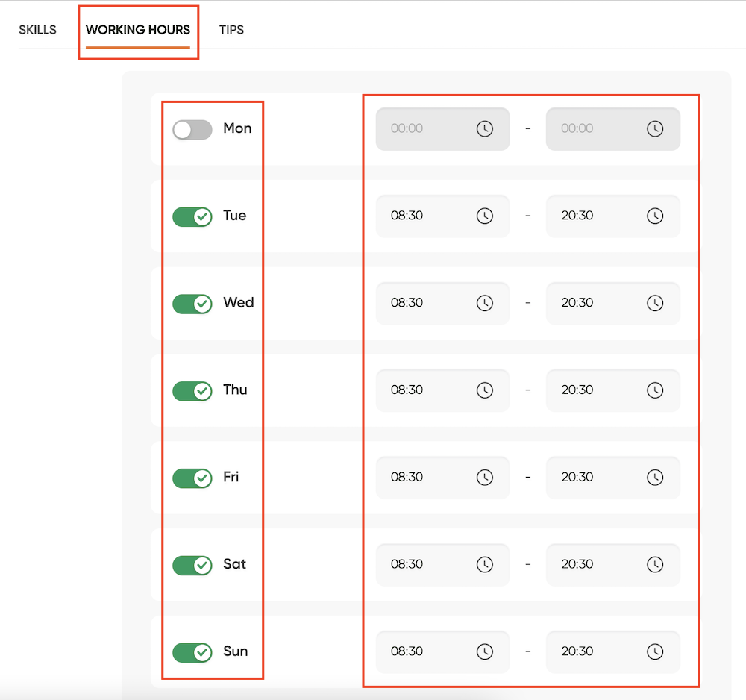746x700 pixels.
Task: Focus Wed start time 08:30 value
Action: click(407, 302)
